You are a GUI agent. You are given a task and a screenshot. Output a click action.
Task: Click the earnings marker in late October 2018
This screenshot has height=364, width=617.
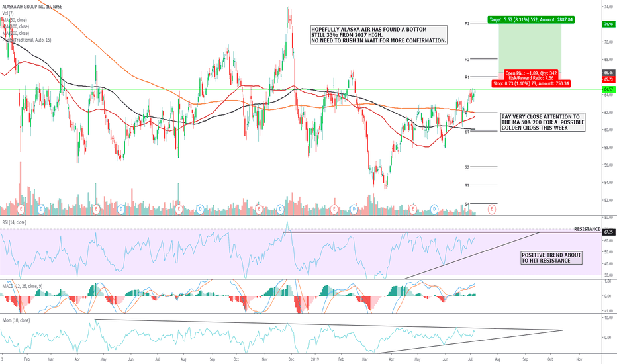click(x=259, y=209)
